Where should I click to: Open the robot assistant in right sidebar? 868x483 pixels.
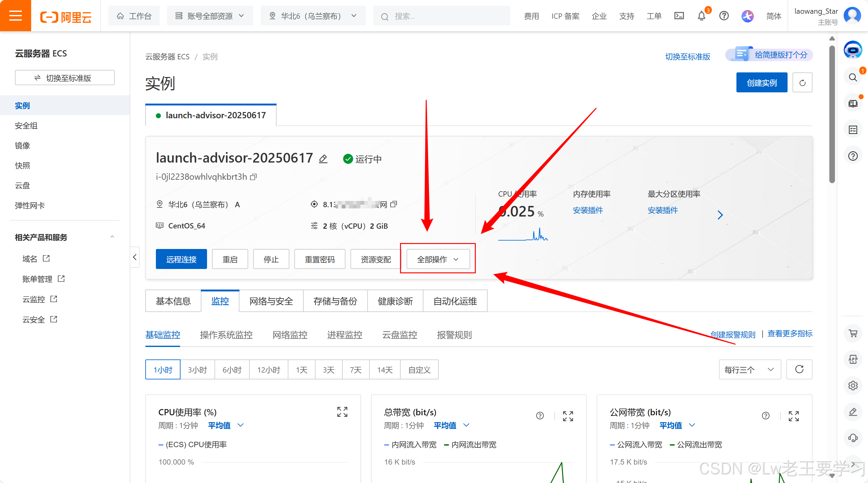853,50
